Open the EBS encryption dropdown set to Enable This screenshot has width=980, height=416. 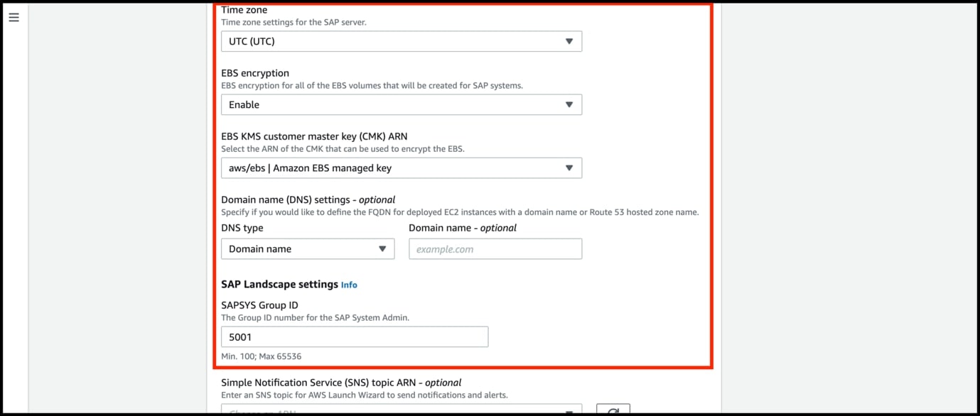pyautogui.click(x=402, y=104)
